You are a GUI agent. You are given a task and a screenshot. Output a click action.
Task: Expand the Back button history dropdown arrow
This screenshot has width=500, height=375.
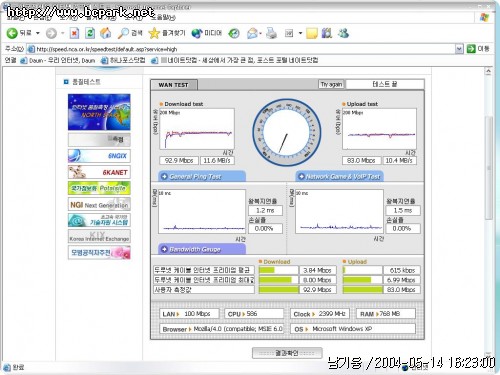click(38, 33)
